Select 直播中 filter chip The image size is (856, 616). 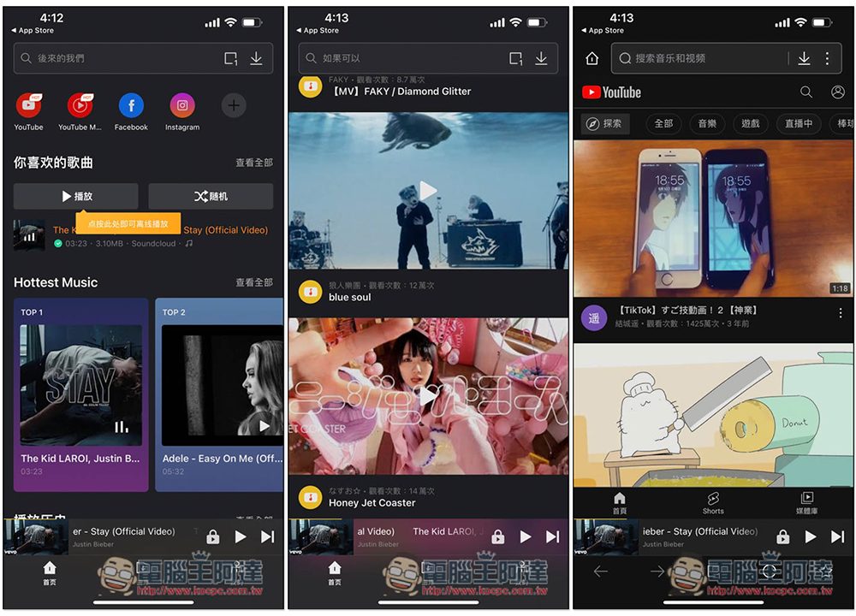(798, 124)
